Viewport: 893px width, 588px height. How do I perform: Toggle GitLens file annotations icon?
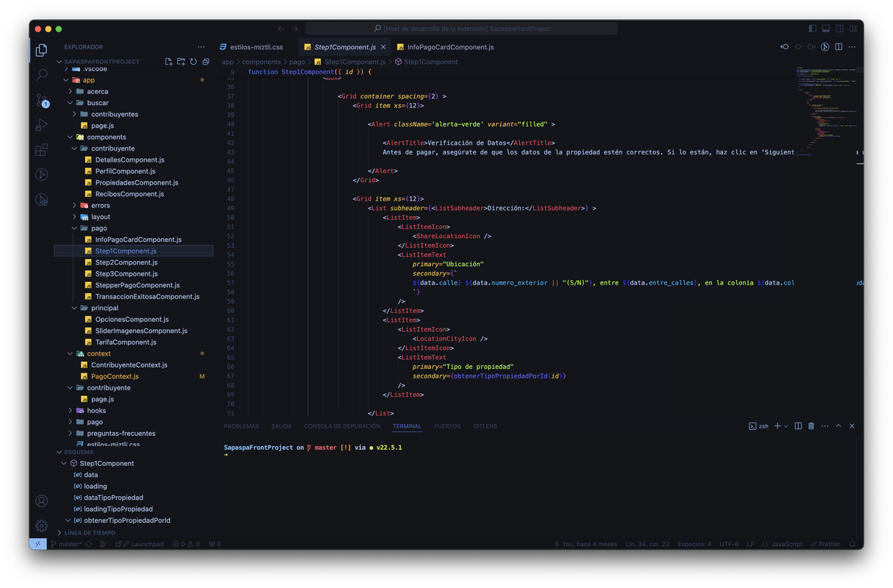pyautogui.click(x=825, y=47)
